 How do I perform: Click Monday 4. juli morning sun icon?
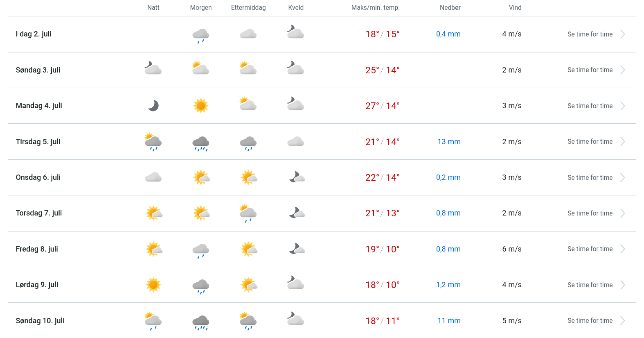201,106
